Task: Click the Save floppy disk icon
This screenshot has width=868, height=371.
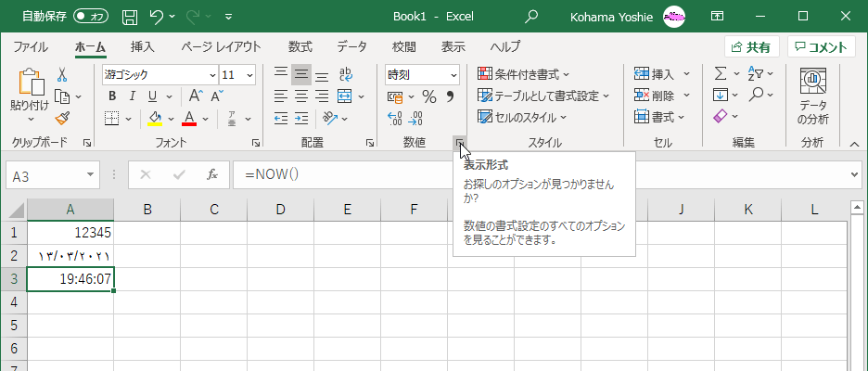Action: click(130, 16)
